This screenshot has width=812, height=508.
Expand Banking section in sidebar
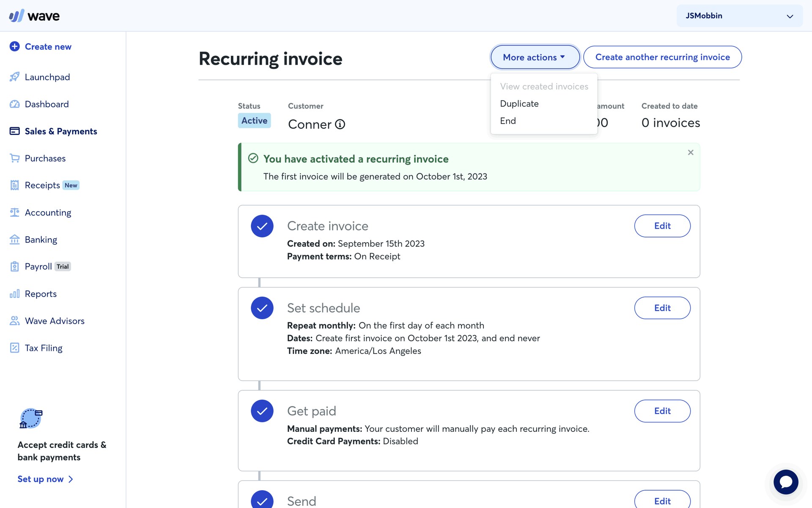coord(41,240)
